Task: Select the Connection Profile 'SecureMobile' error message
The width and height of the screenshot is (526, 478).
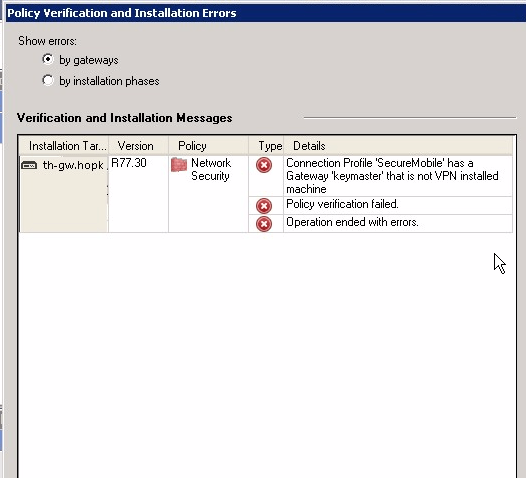Action: click(x=398, y=176)
